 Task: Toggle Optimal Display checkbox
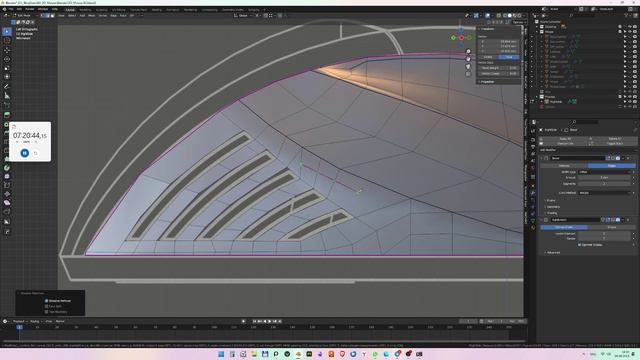[580, 245]
